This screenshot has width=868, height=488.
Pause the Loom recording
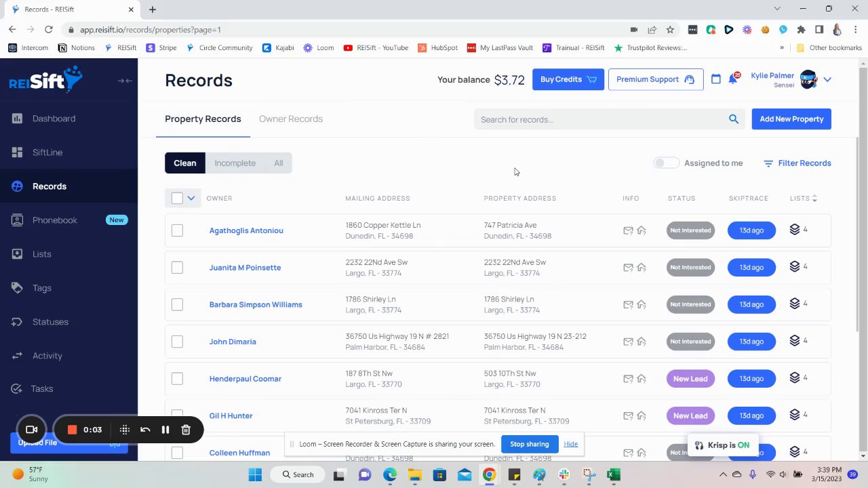click(x=165, y=430)
